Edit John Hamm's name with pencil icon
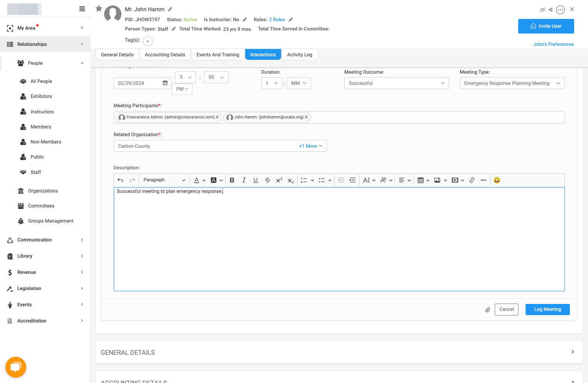Image resolution: width=588 pixels, height=383 pixels. point(170,9)
